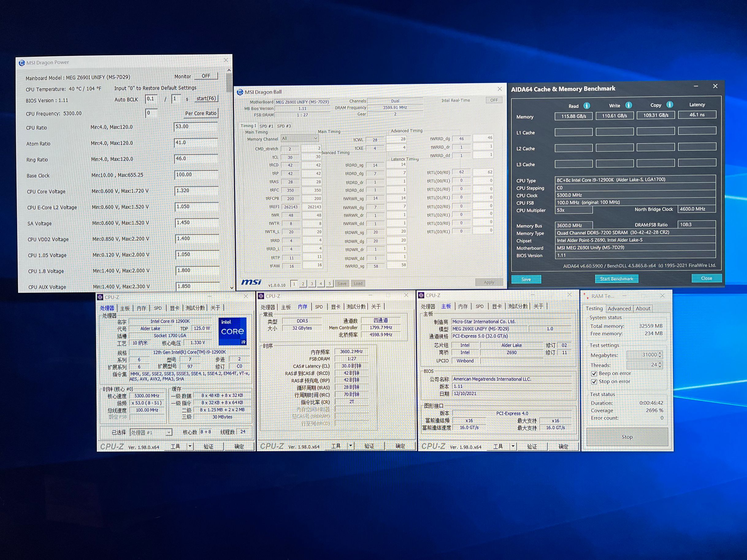747x560 pixels.
Task: Increase the Megabytes value with stepper arrow
Action: tap(660, 353)
